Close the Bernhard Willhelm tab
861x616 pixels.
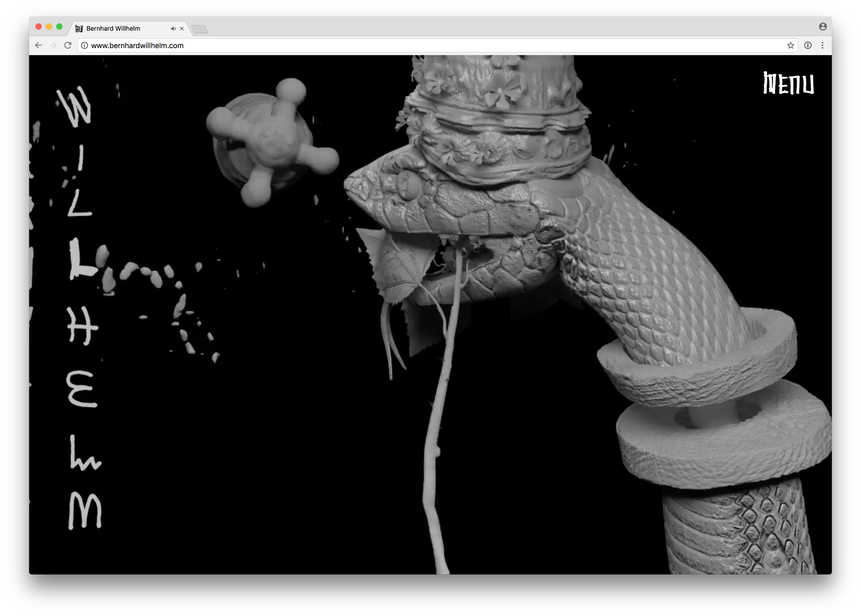pos(182,28)
